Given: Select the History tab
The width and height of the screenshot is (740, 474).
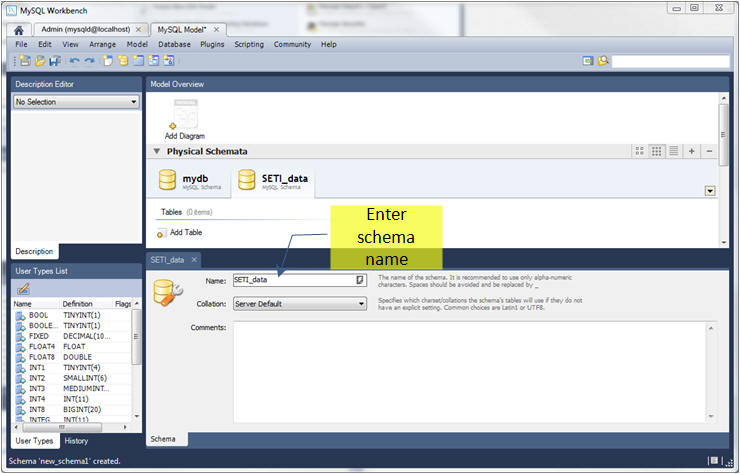Looking at the screenshot, I should coord(76,440).
